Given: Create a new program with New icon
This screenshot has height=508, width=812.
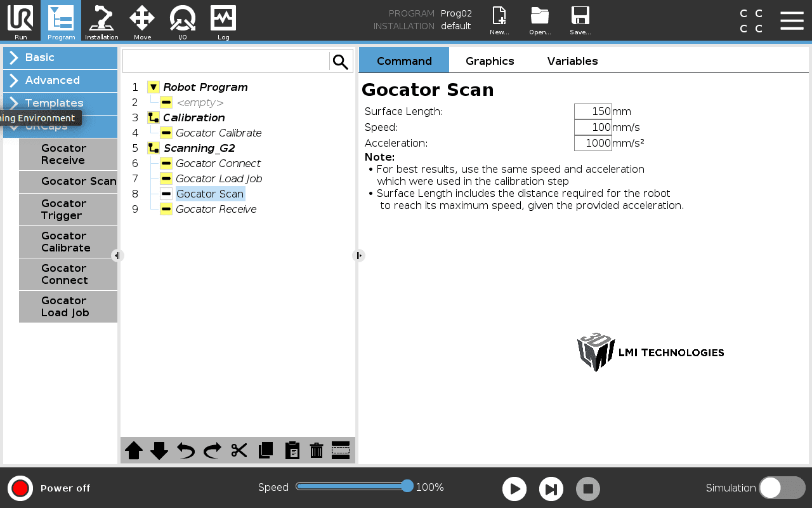Looking at the screenshot, I should (500, 21).
